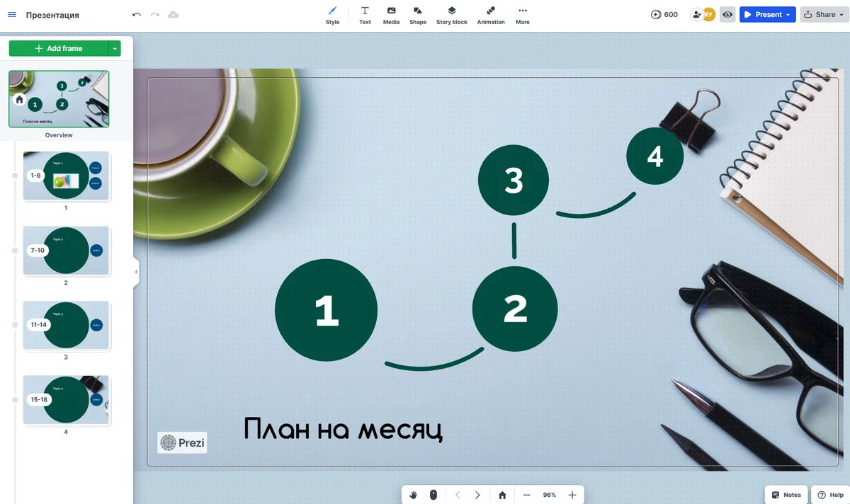The width and height of the screenshot is (850, 504).
Task: Open the Animation panel
Action: pyautogui.click(x=491, y=15)
